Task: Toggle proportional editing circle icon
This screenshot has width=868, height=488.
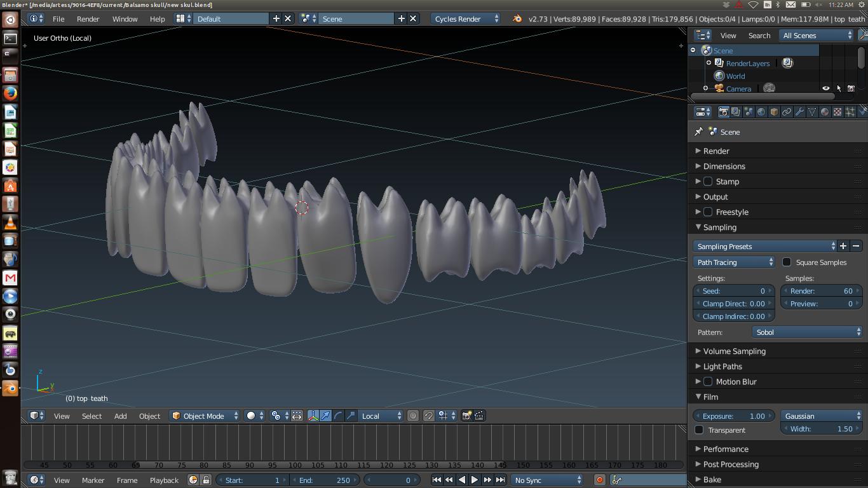Action: 413,416
